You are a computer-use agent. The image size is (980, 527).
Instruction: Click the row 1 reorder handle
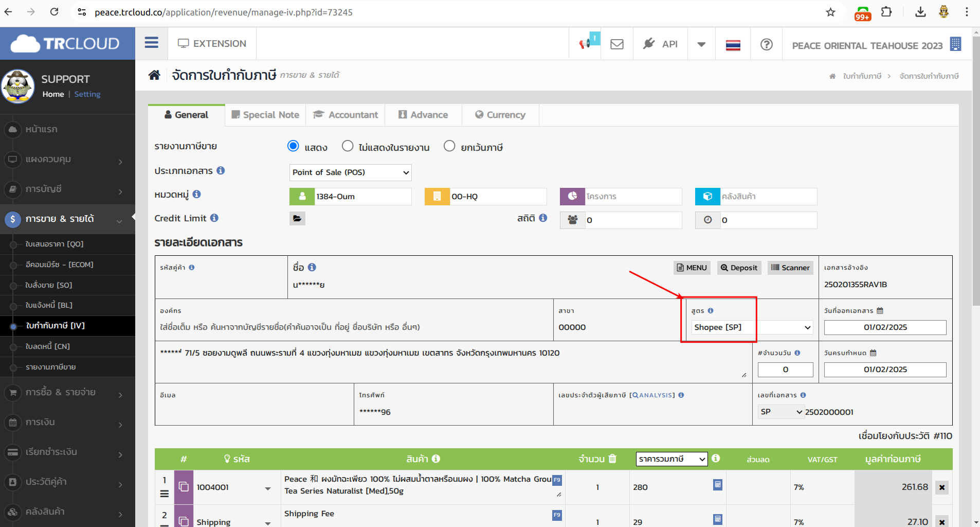point(165,494)
